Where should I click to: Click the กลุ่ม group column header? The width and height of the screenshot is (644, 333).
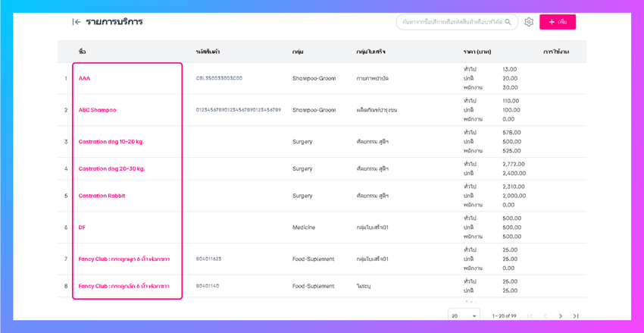pos(298,52)
